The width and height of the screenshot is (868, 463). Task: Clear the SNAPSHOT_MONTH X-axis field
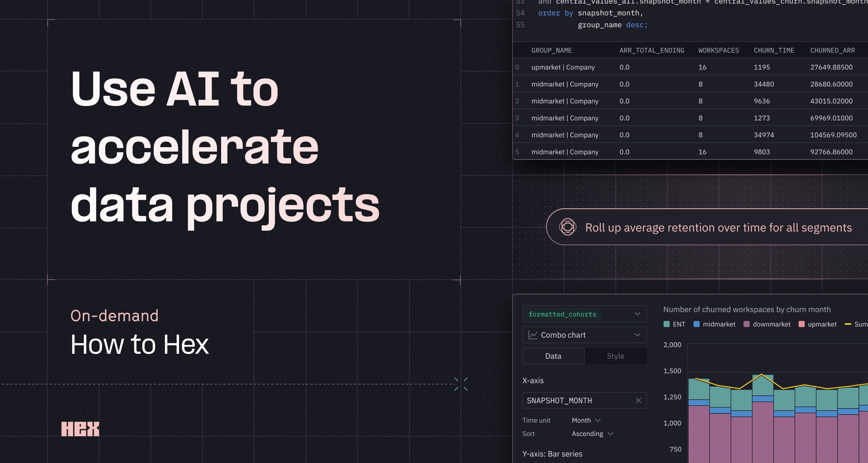pos(638,400)
